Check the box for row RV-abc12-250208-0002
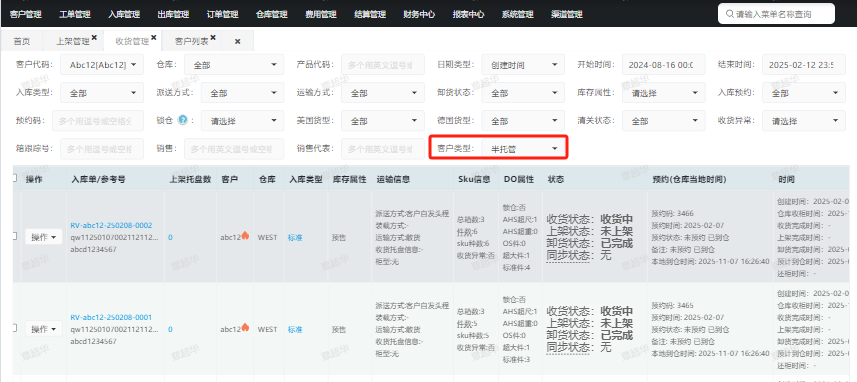This screenshot has height=382, width=857. [x=15, y=236]
